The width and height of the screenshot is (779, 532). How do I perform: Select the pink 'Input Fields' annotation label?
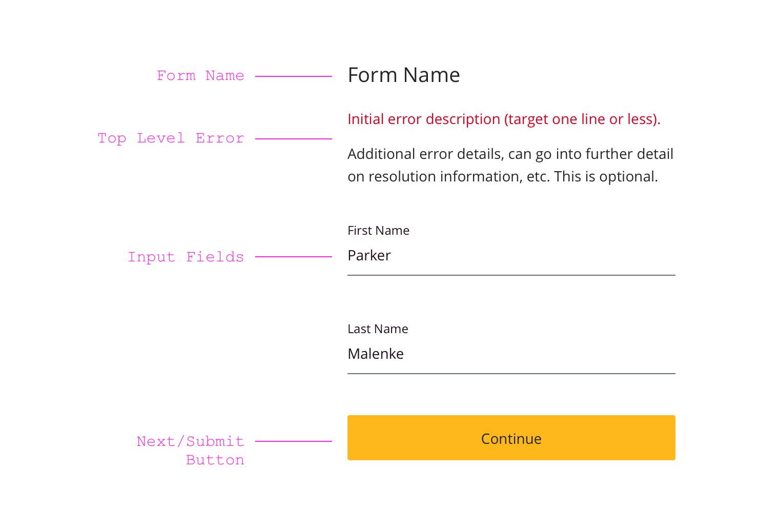click(186, 257)
